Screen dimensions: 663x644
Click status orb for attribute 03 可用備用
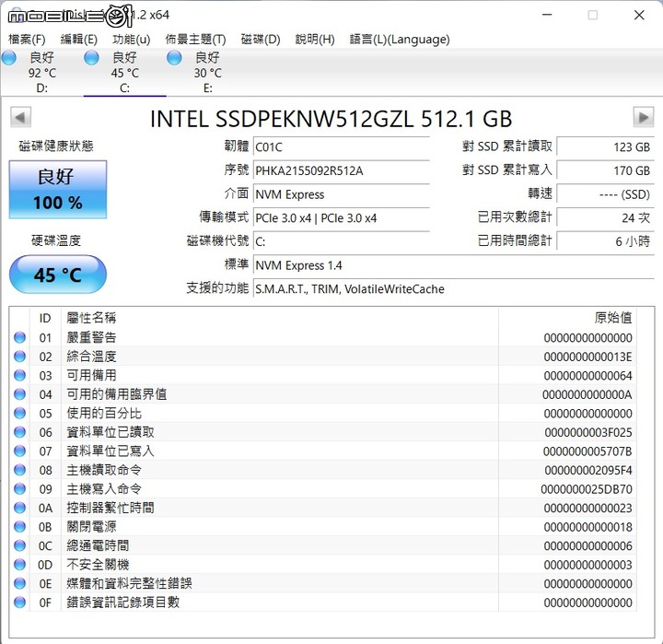click(19, 375)
